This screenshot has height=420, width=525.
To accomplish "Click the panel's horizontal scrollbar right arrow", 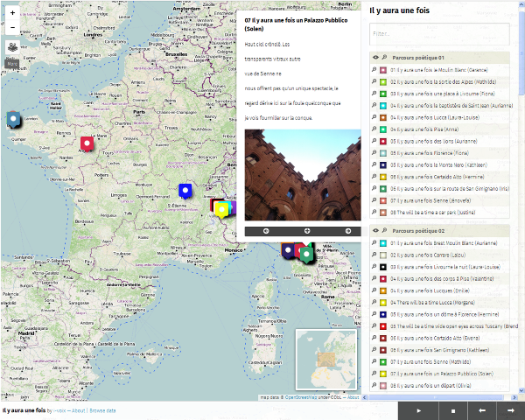I will coord(514,397).
